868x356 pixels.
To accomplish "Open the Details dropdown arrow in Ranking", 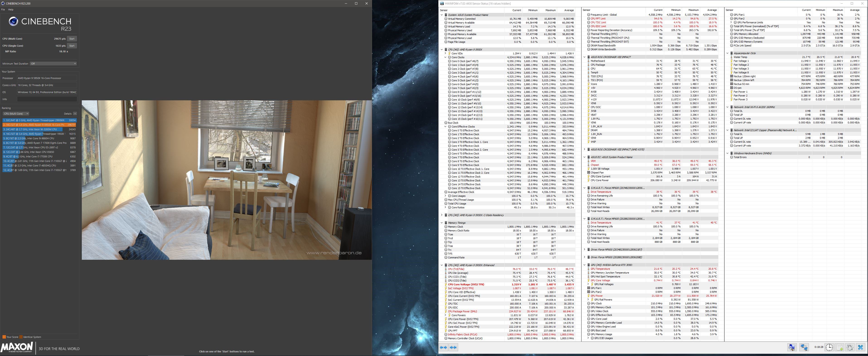I will coord(75,113).
